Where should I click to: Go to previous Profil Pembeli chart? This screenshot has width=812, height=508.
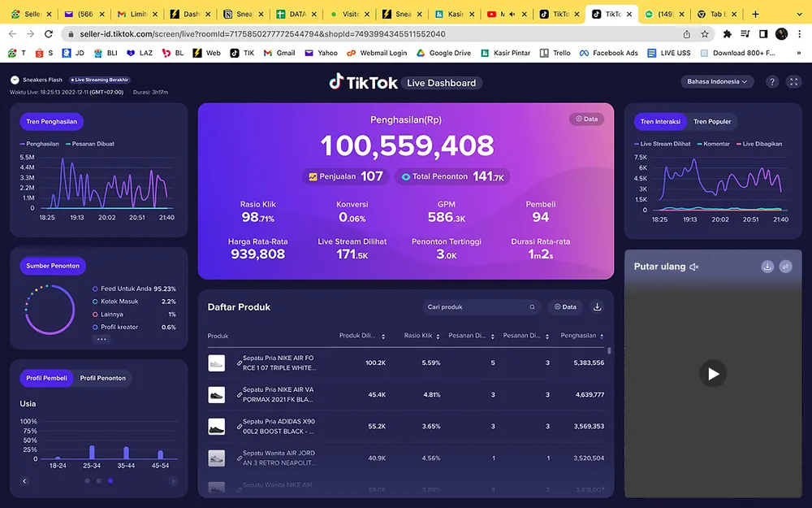tap(24, 481)
